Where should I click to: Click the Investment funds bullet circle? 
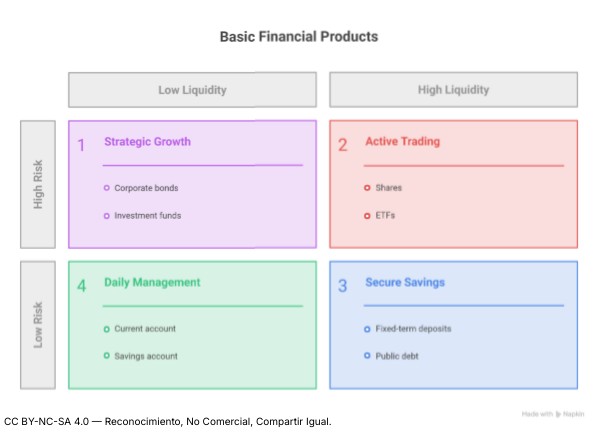coord(107,216)
